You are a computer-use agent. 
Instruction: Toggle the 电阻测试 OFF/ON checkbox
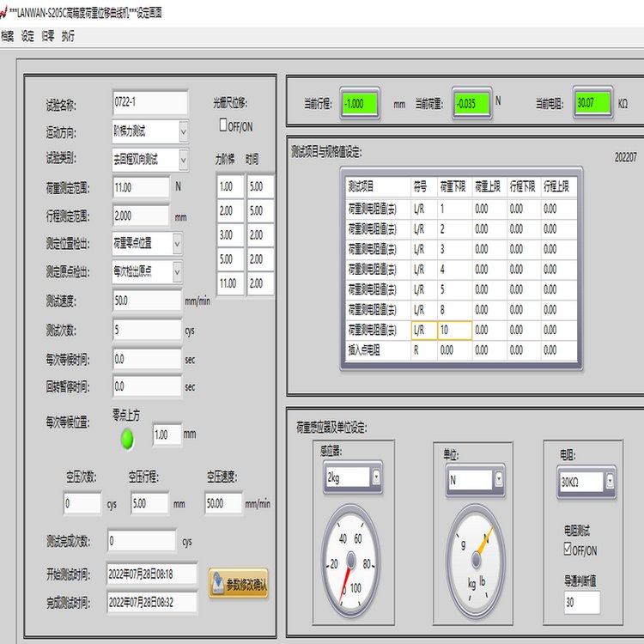[x=568, y=550]
